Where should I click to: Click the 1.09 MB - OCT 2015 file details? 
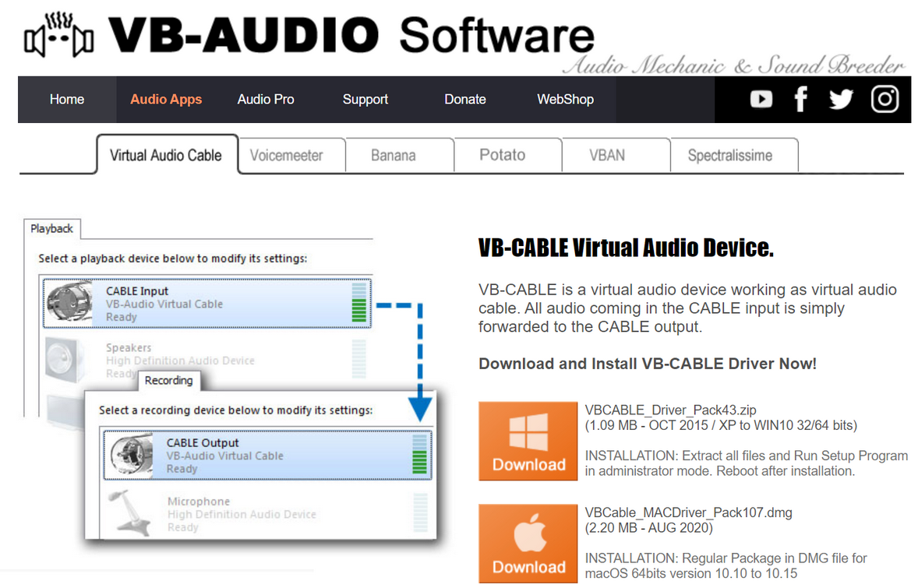coord(721,425)
